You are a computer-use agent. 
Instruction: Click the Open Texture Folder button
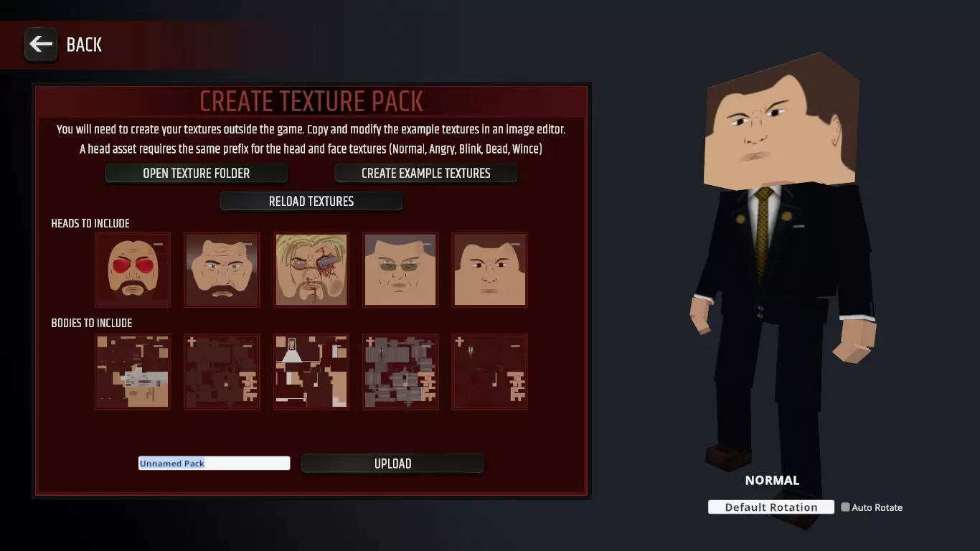197,173
